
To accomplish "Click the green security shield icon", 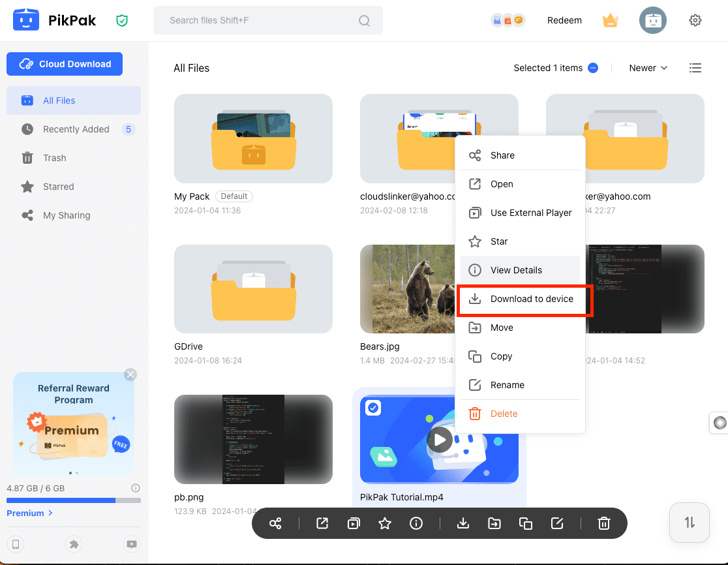I will 121,20.
